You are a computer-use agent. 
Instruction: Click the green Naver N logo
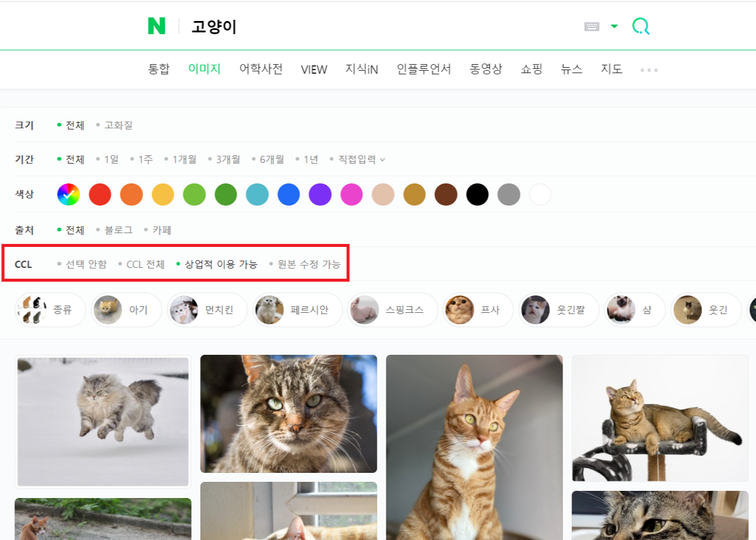point(156,26)
